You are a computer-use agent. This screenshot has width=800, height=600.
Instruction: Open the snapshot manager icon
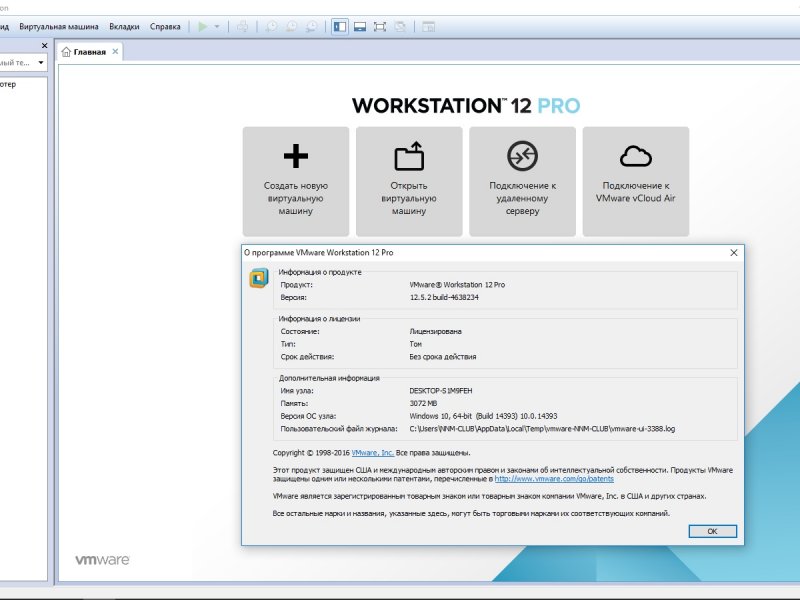click(311, 27)
